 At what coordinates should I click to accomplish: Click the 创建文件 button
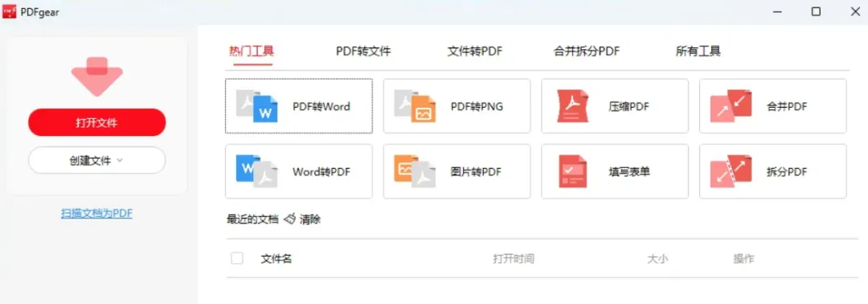point(97,161)
